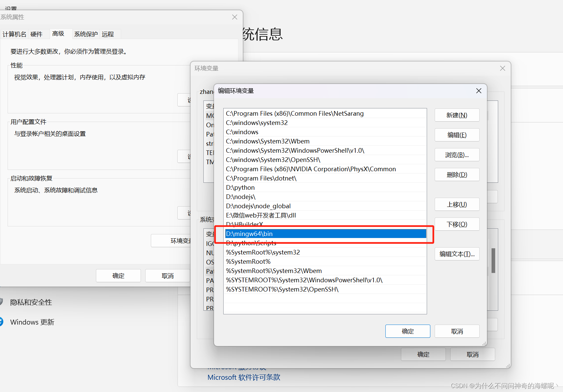Click 取消 in the 系统属性 window
The height and width of the screenshot is (392, 563).
pos(167,276)
